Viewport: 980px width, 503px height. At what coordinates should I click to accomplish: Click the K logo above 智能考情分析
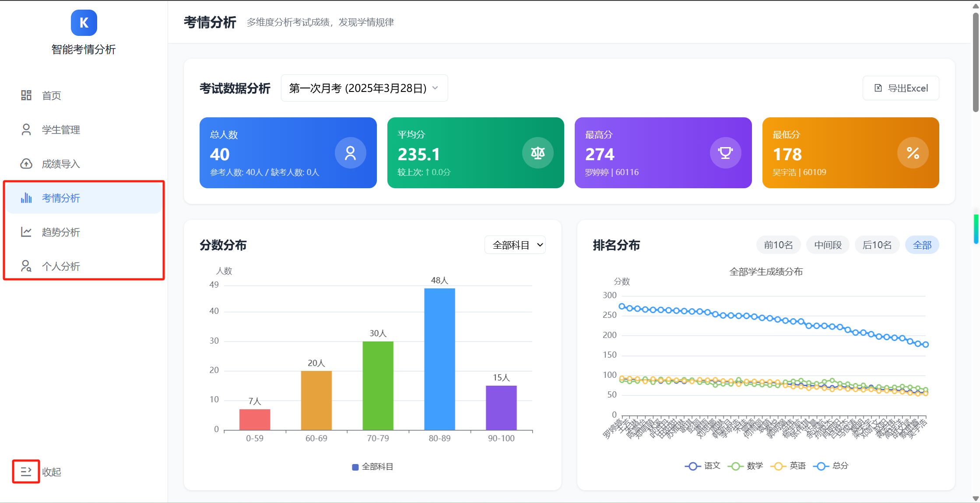coord(84,23)
